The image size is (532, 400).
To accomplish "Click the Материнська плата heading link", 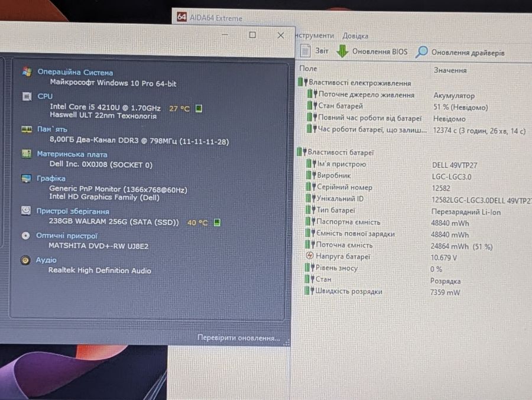I will pos(72,154).
